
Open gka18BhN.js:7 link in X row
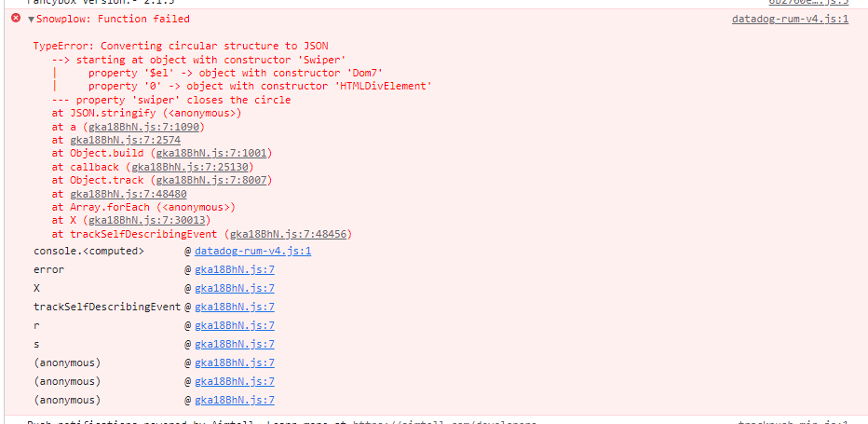[x=235, y=288]
